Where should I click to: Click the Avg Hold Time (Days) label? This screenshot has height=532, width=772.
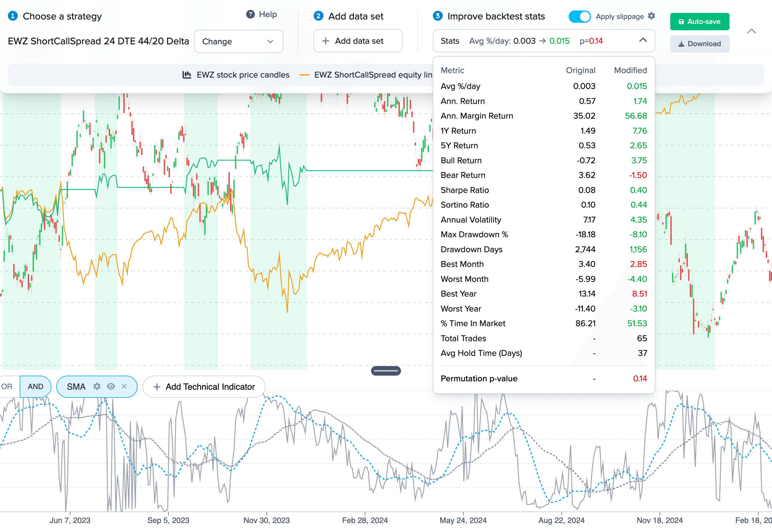point(481,353)
